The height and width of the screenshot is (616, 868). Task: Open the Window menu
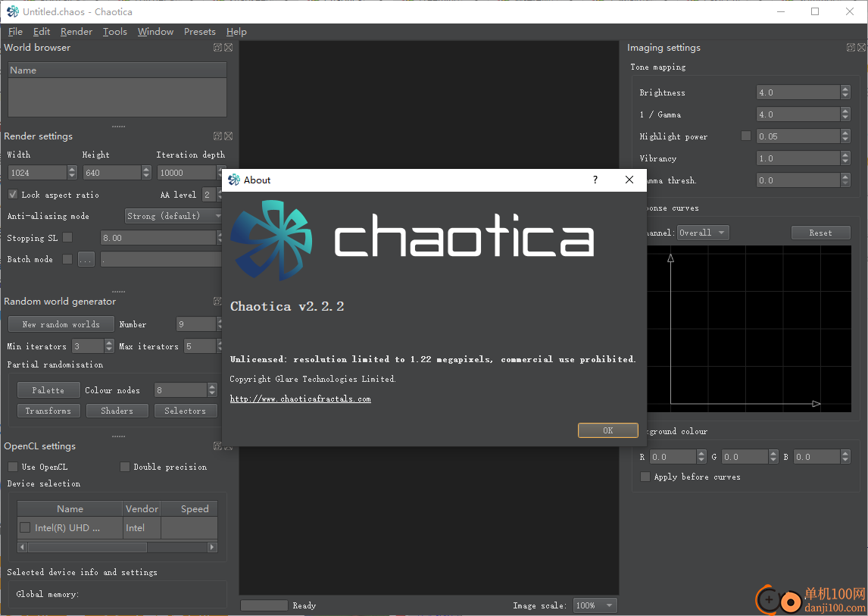(155, 32)
